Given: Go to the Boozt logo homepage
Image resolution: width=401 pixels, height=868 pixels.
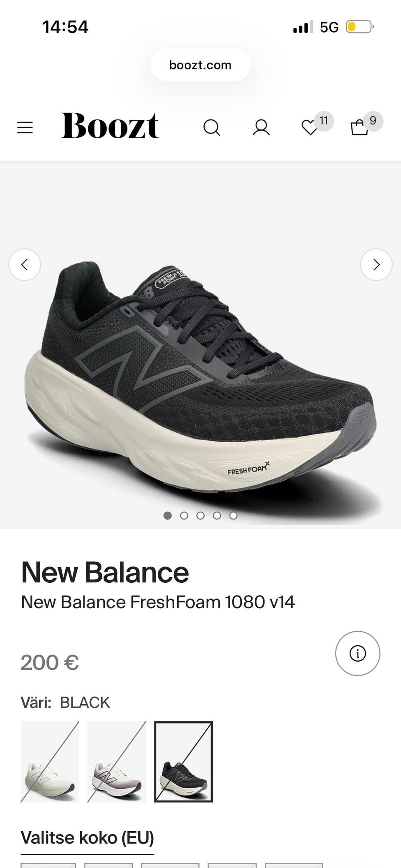Looking at the screenshot, I should click(110, 125).
